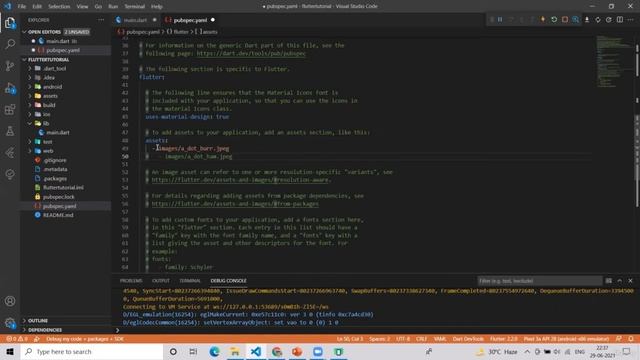The image size is (640, 360).
Task: Open PowerPoint from taskbar
Action: 297,352
